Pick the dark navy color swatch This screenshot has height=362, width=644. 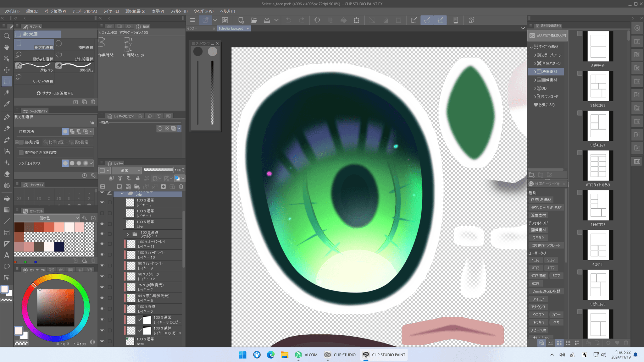point(59,247)
